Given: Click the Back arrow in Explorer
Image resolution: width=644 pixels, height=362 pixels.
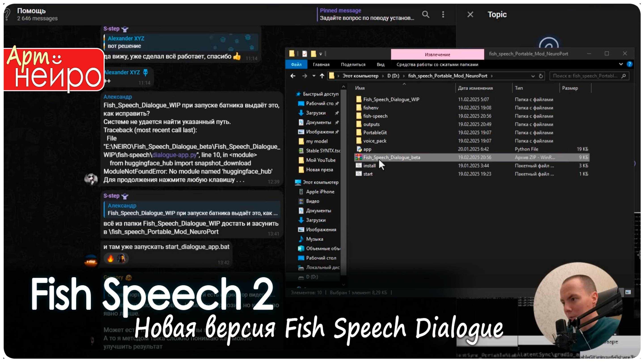Looking at the screenshot, I should 293,76.
